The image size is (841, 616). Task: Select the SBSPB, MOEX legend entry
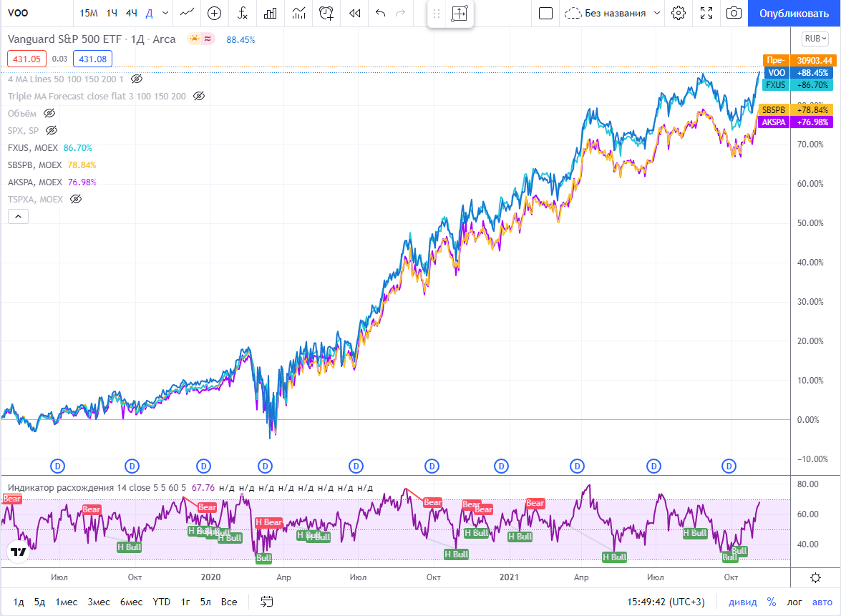(x=35, y=165)
